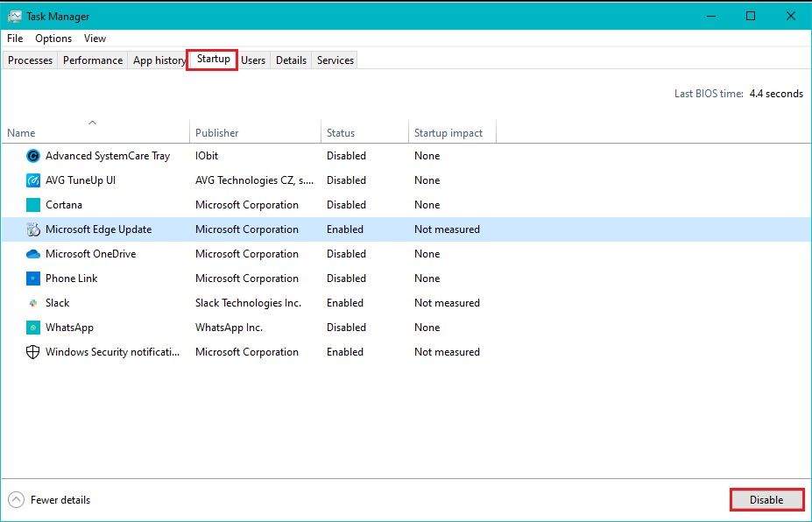Disable the selected startup program
Image resolution: width=812 pixels, height=522 pixels.
766,499
